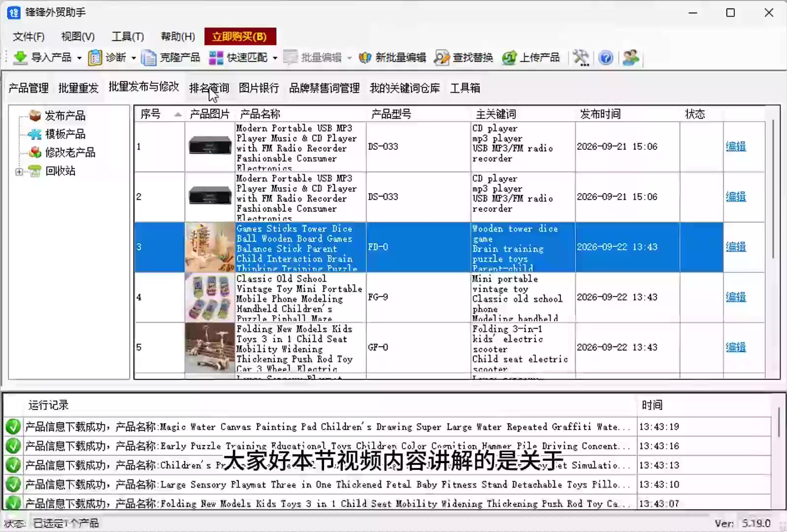Open the 工具(T) menu
The width and height of the screenshot is (787, 532).
tap(128, 36)
